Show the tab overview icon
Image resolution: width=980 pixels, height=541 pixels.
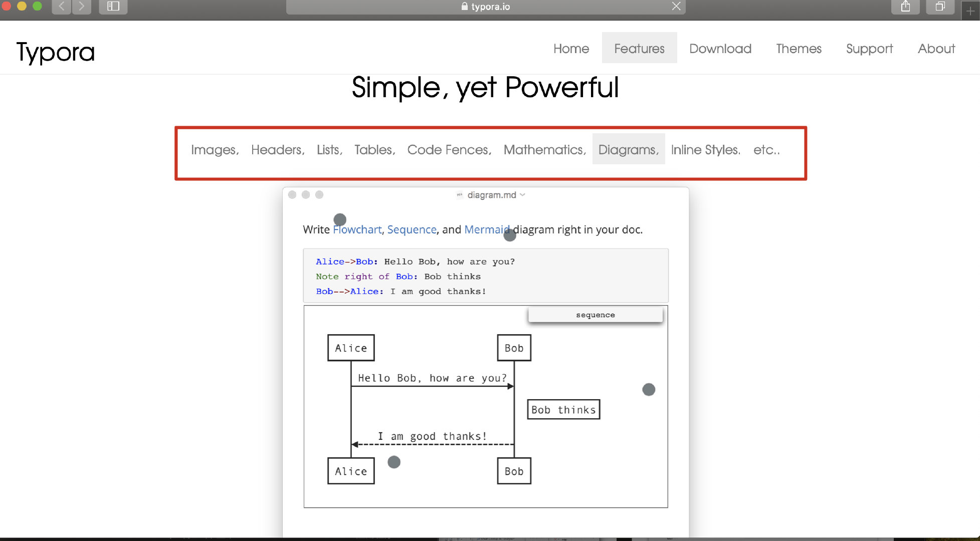[940, 7]
